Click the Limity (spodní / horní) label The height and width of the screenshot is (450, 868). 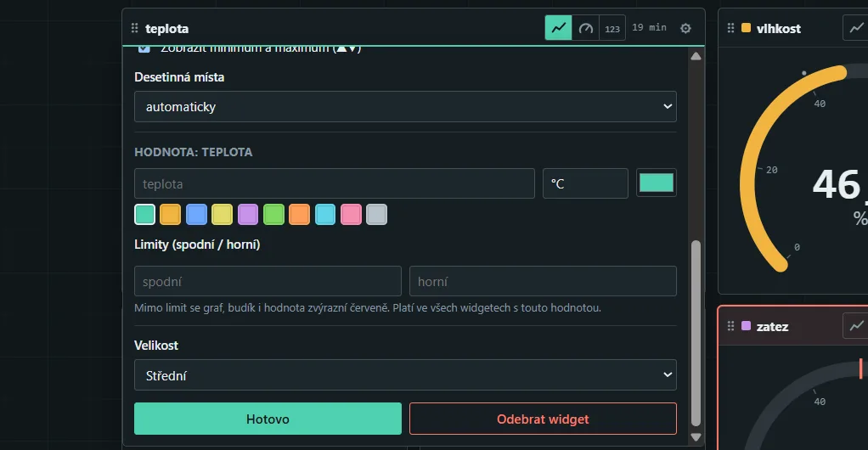[197, 244]
